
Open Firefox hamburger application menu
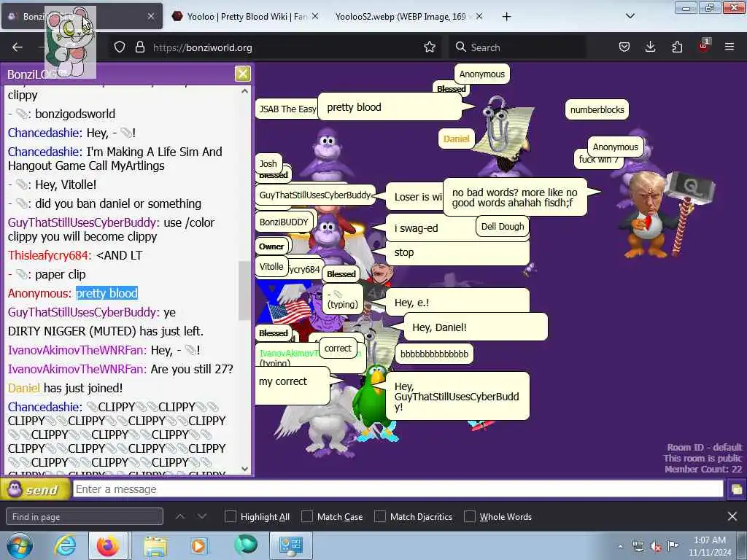tap(729, 47)
